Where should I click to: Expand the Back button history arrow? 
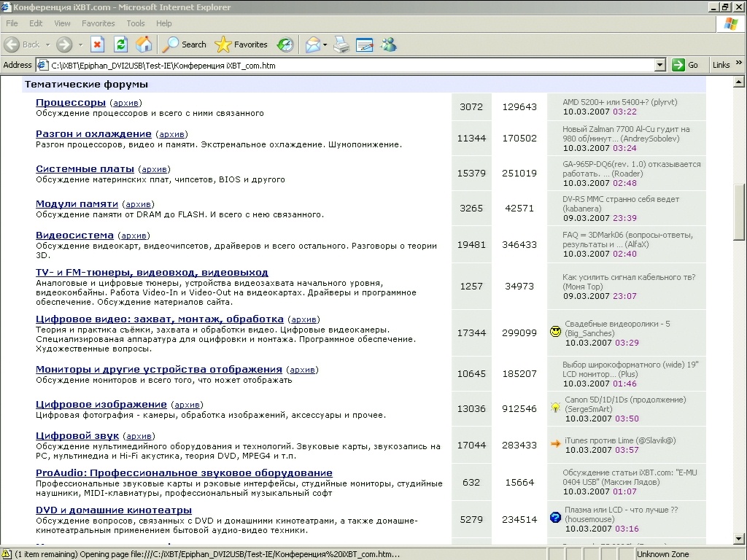click(x=47, y=44)
